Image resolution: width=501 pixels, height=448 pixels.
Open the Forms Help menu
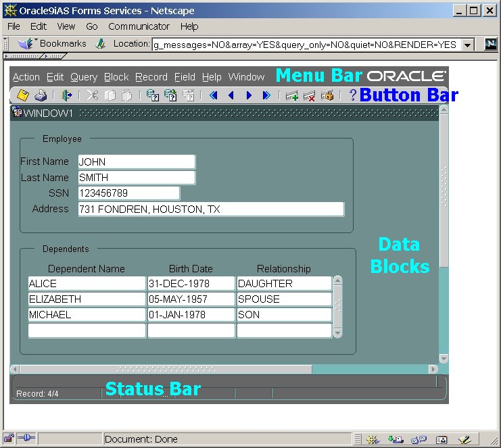(x=212, y=77)
